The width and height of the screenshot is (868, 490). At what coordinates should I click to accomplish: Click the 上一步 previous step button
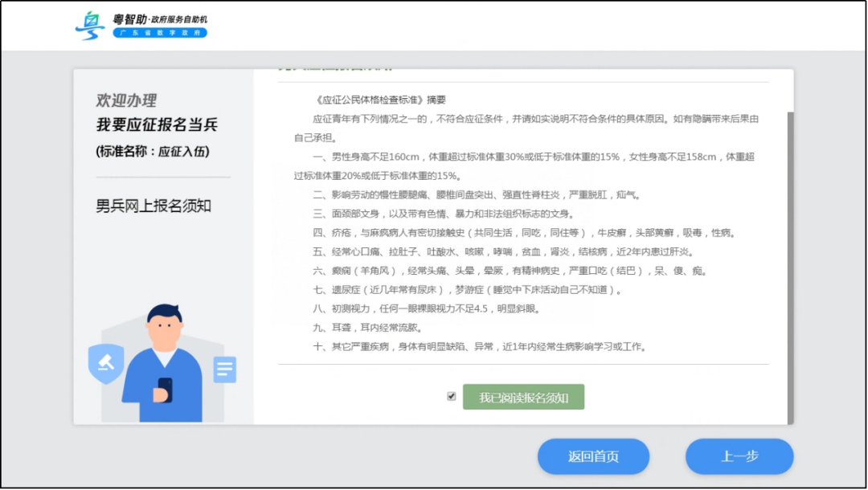(739, 456)
